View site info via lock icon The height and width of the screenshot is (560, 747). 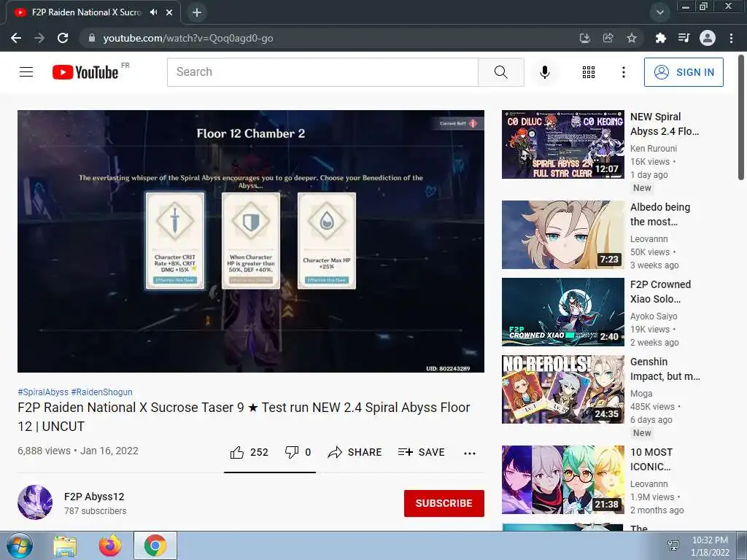coord(92,38)
